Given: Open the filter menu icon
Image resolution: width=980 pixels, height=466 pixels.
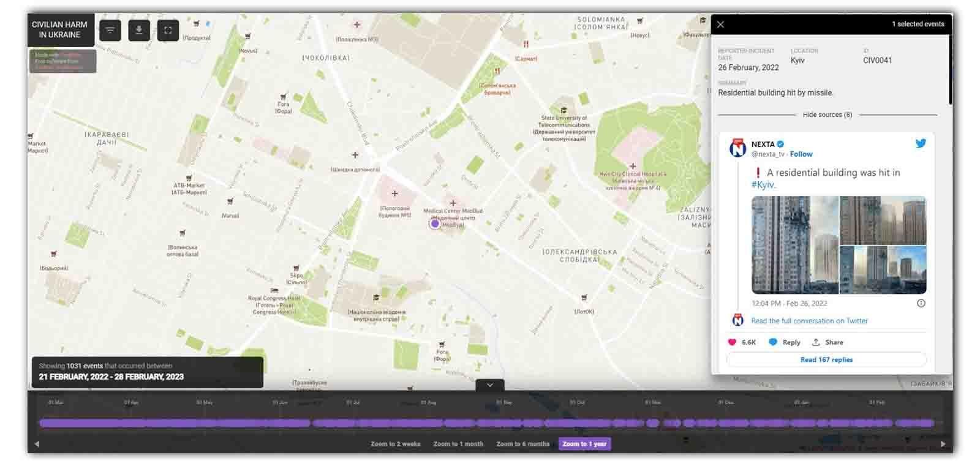Looking at the screenshot, I should point(110,30).
